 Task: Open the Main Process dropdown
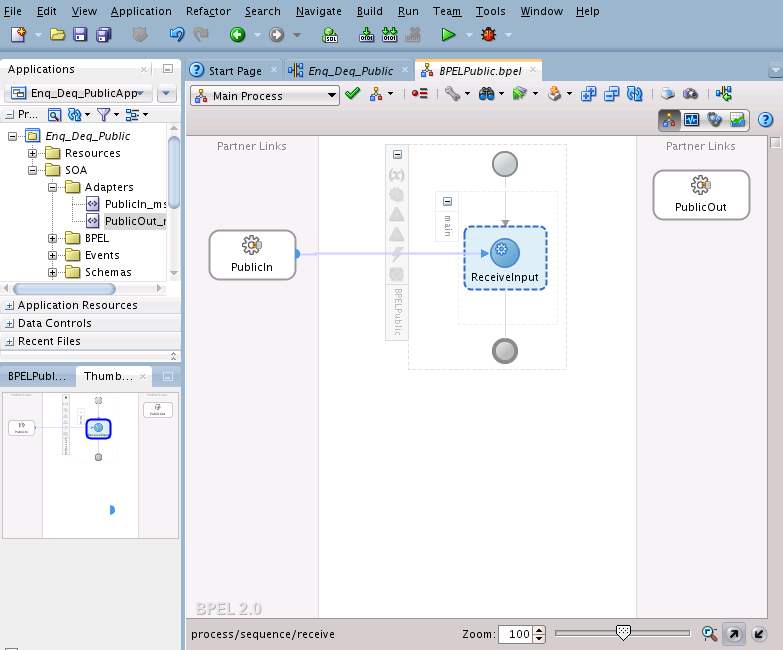click(265, 95)
